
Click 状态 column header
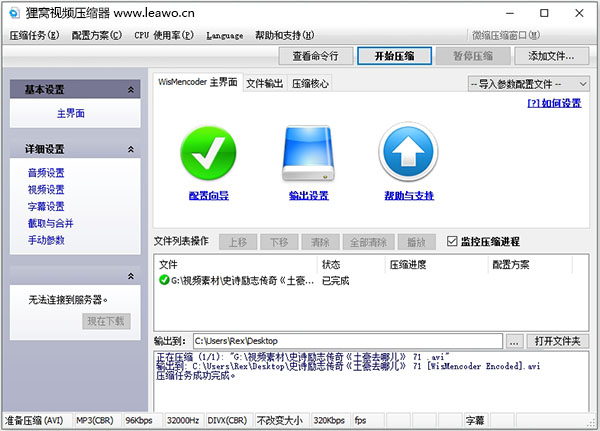[351, 264]
